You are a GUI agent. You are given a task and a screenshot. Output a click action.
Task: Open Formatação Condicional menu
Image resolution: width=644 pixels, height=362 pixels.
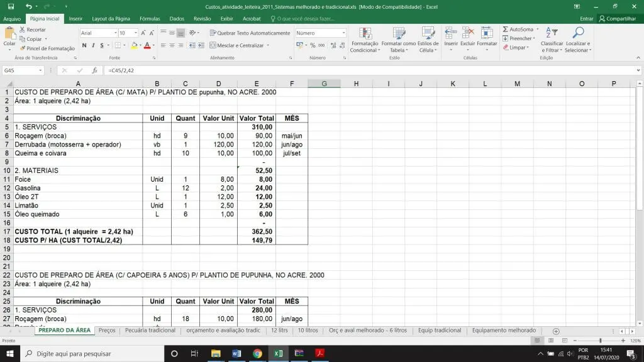[x=364, y=39]
